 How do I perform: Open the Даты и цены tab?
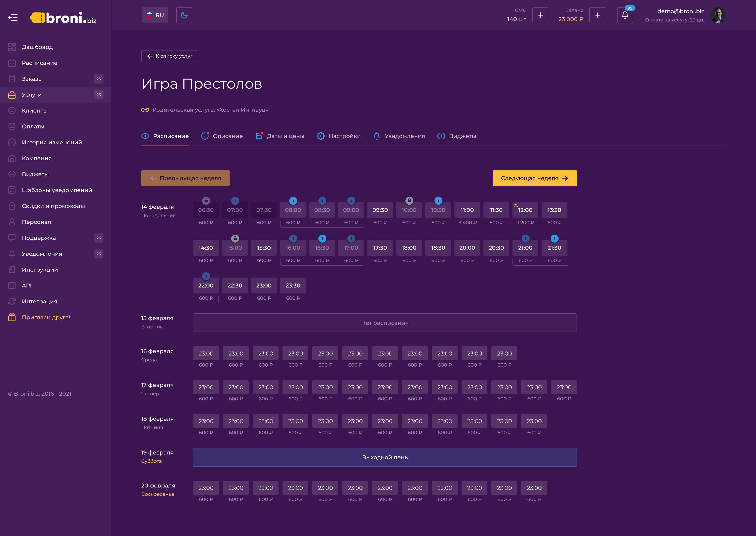click(x=280, y=136)
